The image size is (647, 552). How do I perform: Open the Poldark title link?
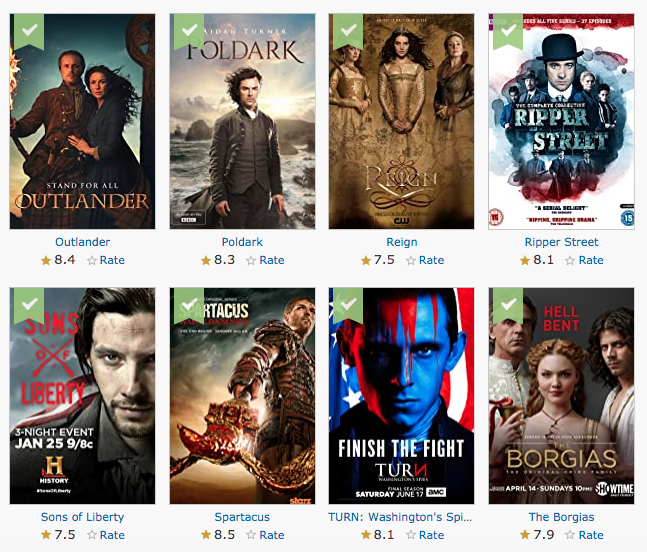tap(242, 242)
